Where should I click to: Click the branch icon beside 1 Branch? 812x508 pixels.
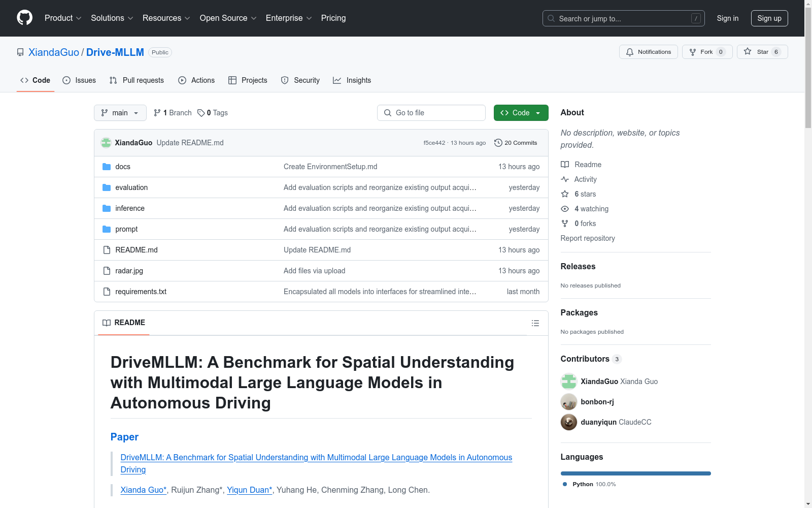157,113
